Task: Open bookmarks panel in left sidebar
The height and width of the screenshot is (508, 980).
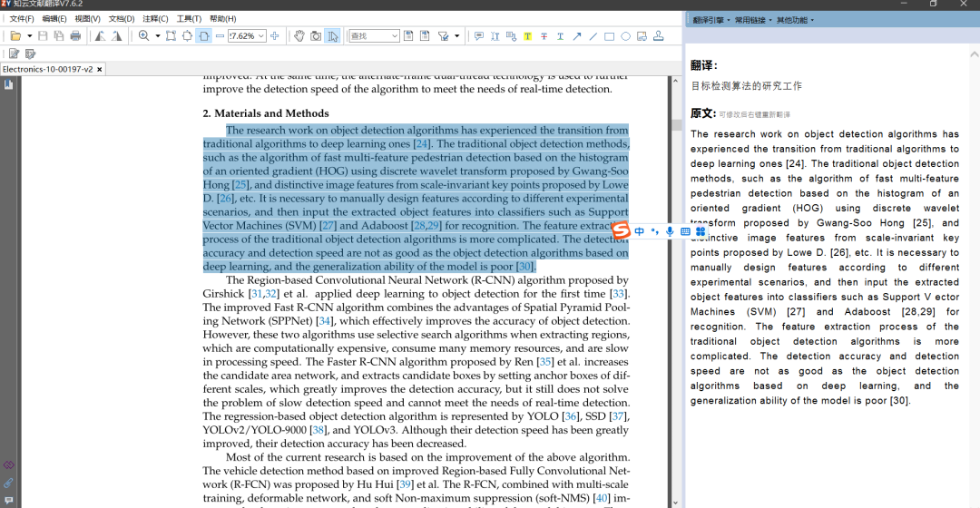Action: coord(9,84)
